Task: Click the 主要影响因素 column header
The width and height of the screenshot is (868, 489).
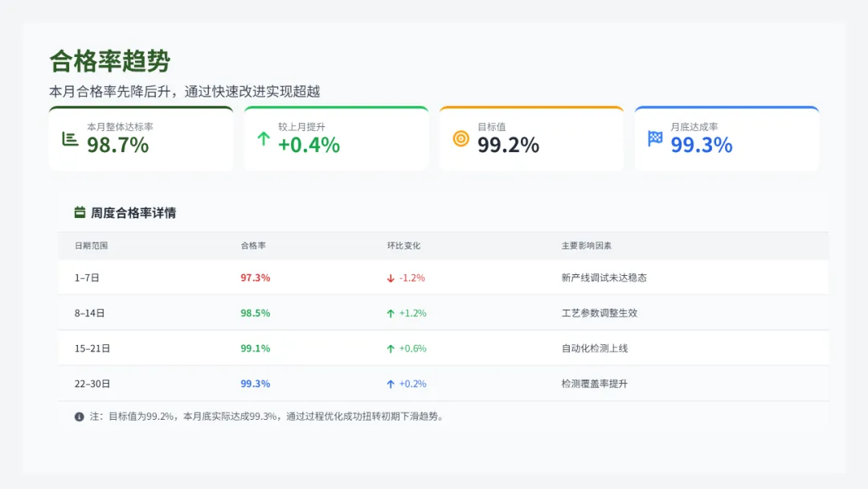Action: [586, 246]
